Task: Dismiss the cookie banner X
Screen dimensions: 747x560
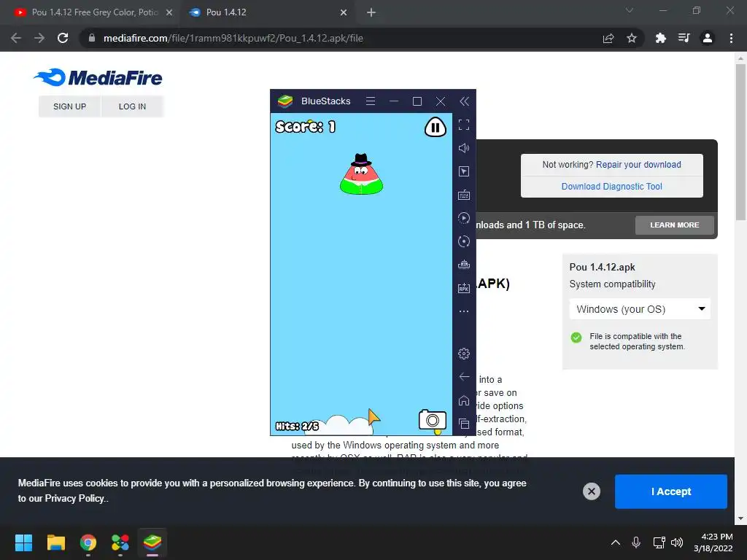Action: 591,491
